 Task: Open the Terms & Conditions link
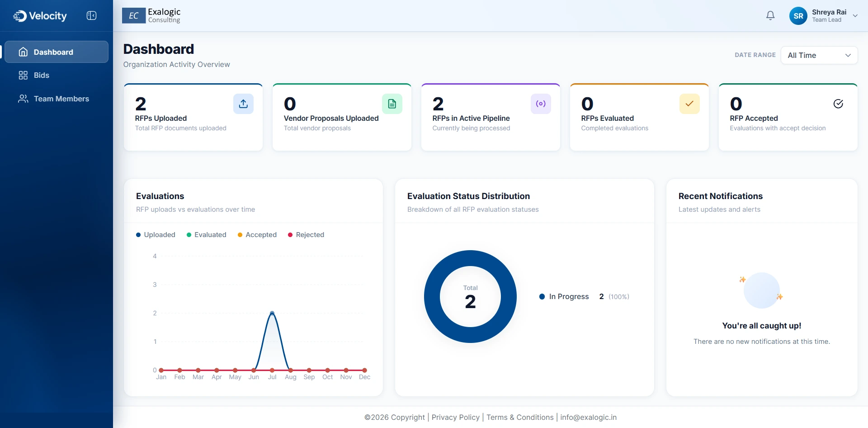tap(520, 417)
